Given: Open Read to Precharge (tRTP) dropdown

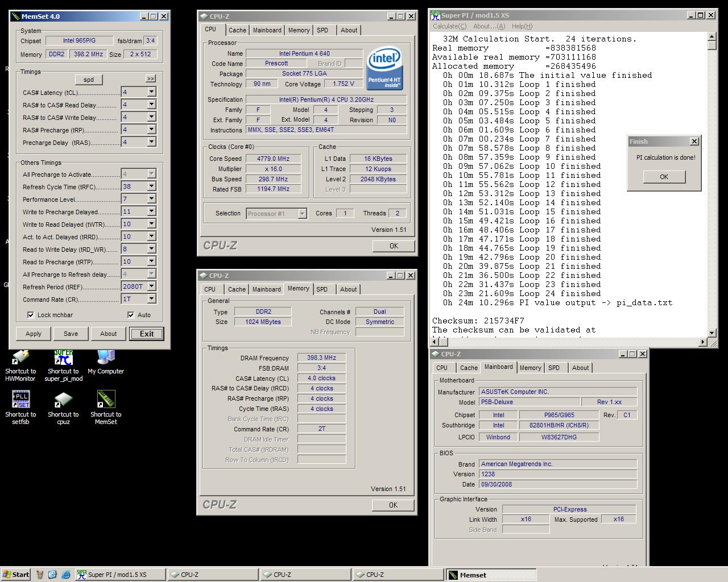Looking at the screenshot, I should pos(151,261).
